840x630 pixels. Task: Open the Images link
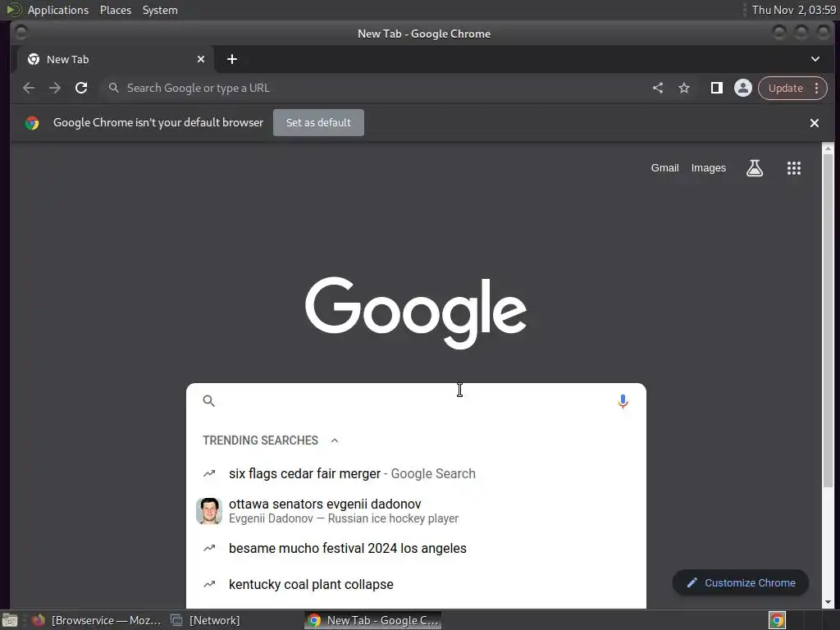tap(708, 168)
